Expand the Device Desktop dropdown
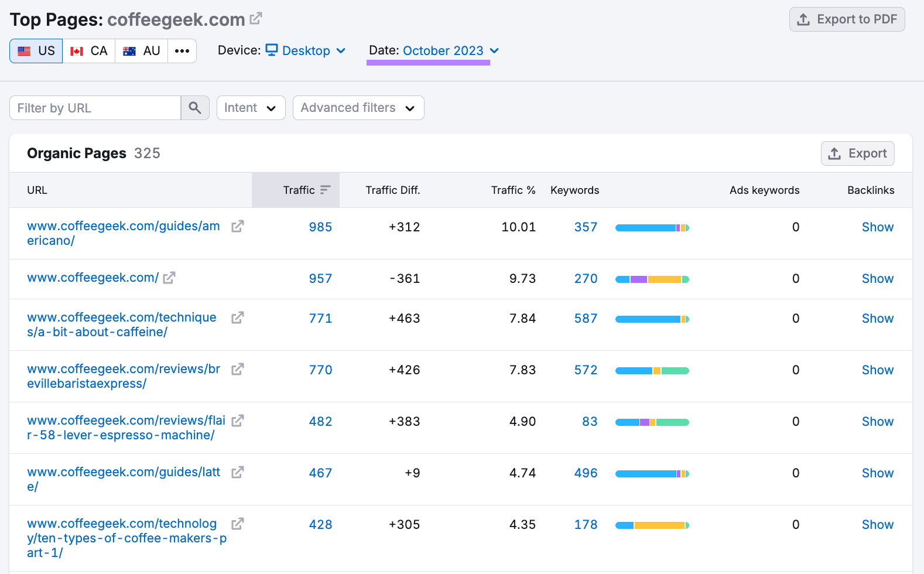The image size is (924, 574). 306,51
